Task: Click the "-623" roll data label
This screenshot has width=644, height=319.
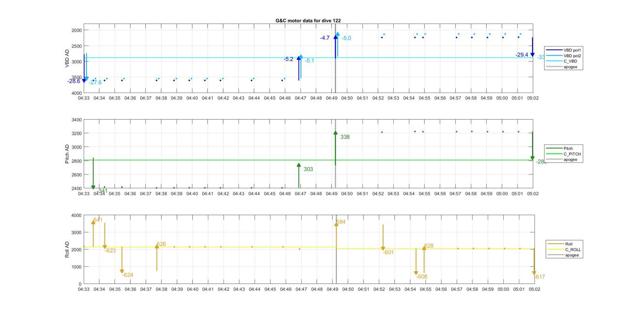Action: 110,251
